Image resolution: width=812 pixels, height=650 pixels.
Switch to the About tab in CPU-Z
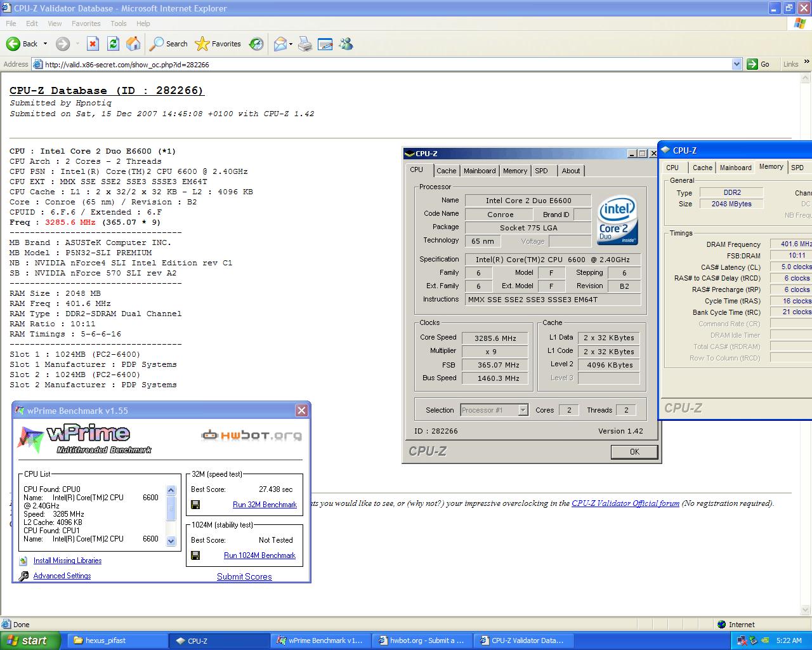pyautogui.click(x=571, y=171)
